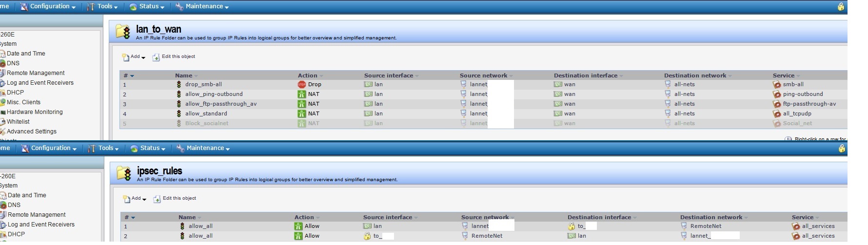Click rule icon beside allow_standard

click(179, 114)
